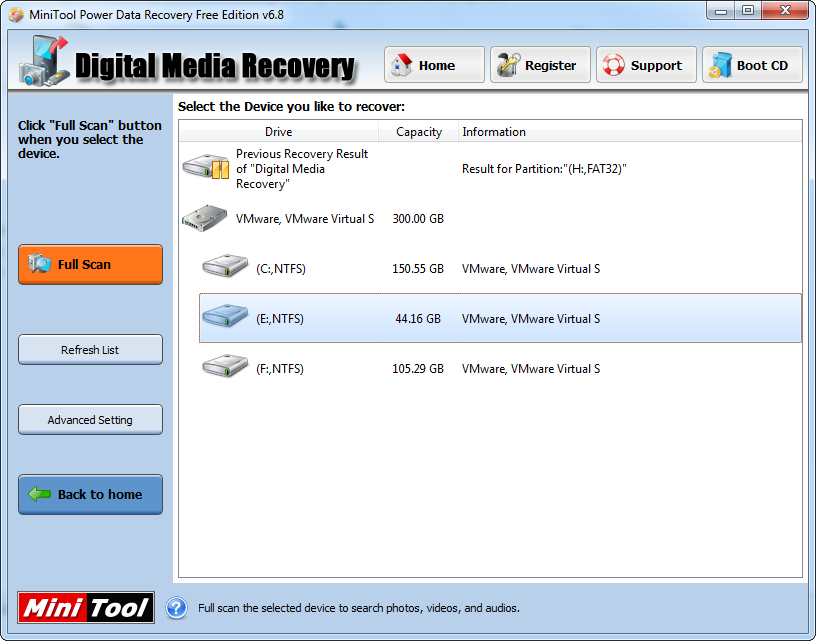Click Refresh List button
Viewport: 816px width, 641px height.
click(x=91, y=350)
